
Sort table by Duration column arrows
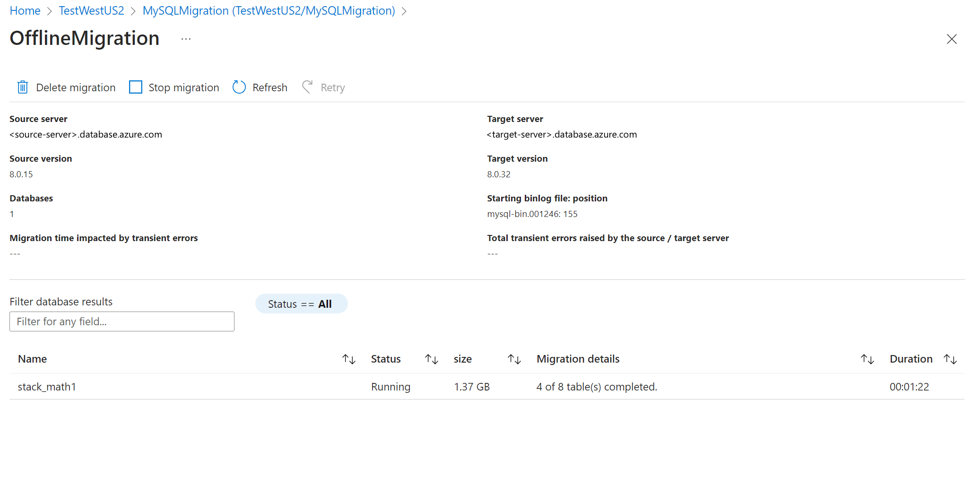(950, 359)
